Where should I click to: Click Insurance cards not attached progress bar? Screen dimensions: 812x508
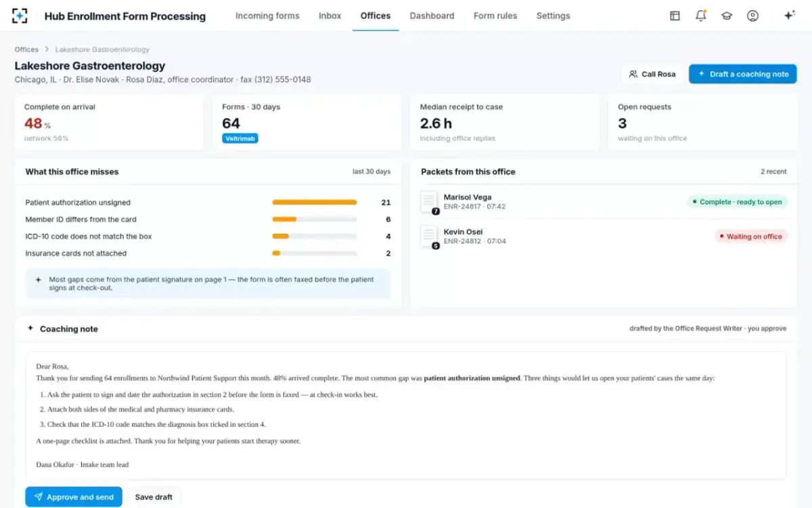[x=315, y=253]
